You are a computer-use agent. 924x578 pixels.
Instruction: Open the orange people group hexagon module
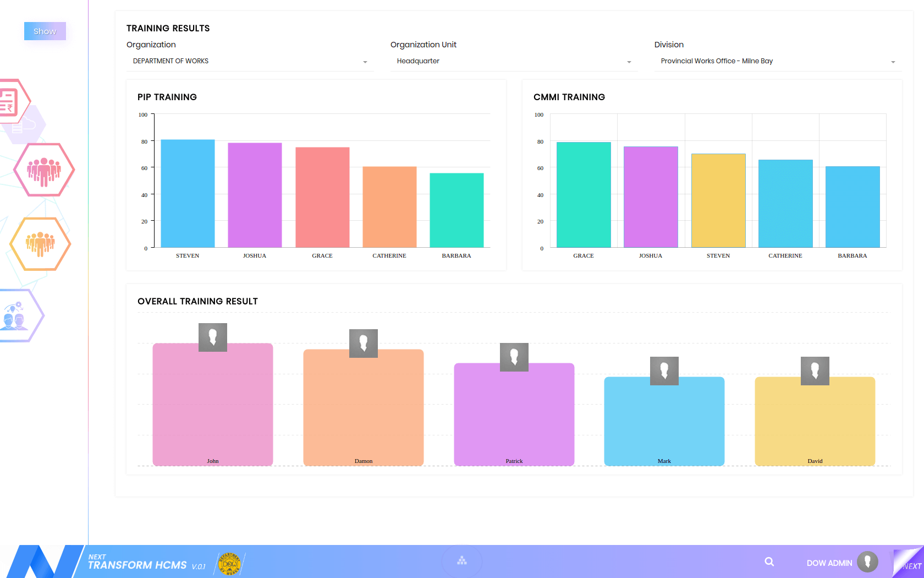click(40, 244)
